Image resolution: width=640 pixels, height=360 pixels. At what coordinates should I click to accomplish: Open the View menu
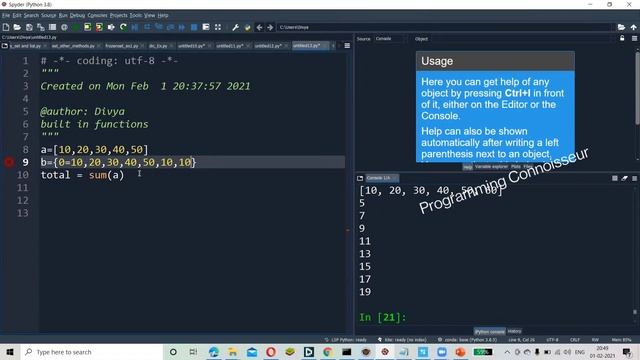[149, 15]
